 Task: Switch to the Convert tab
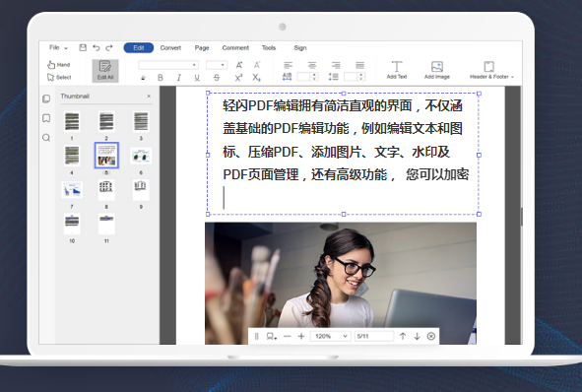(170, 48)
